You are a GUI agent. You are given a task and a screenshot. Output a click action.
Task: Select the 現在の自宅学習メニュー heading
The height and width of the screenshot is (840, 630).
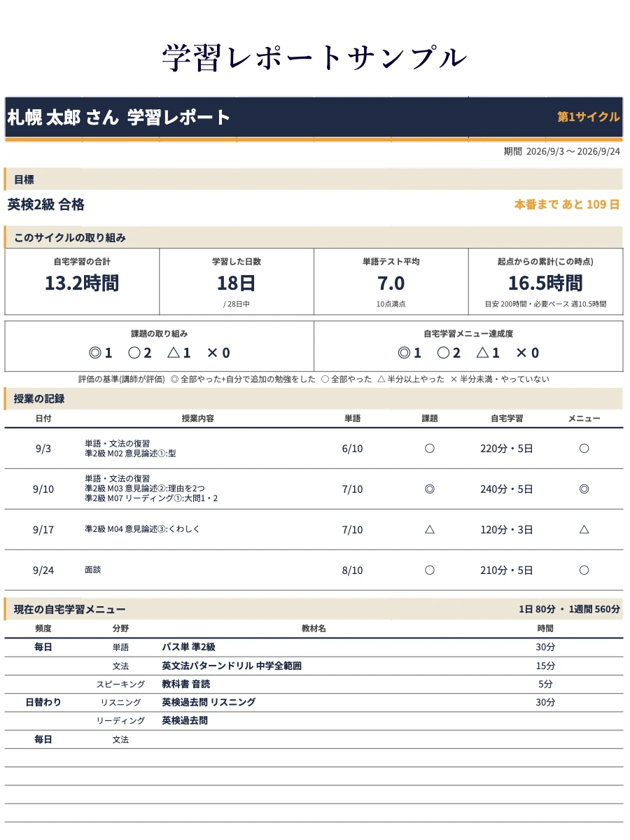70,610
